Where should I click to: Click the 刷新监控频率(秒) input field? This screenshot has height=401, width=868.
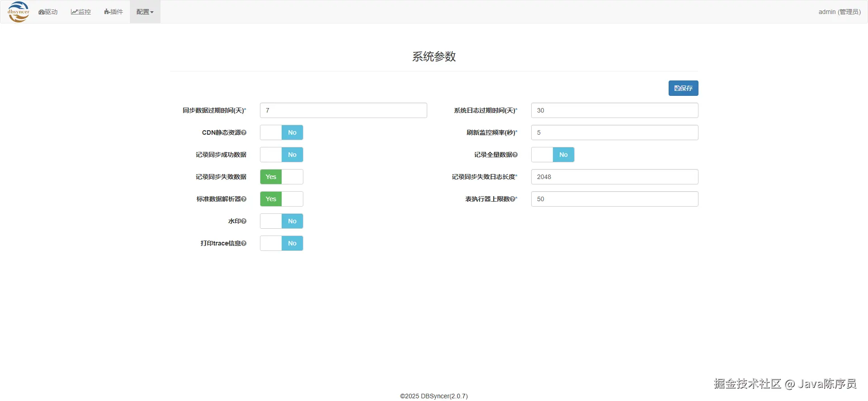[x=615, y=132]
